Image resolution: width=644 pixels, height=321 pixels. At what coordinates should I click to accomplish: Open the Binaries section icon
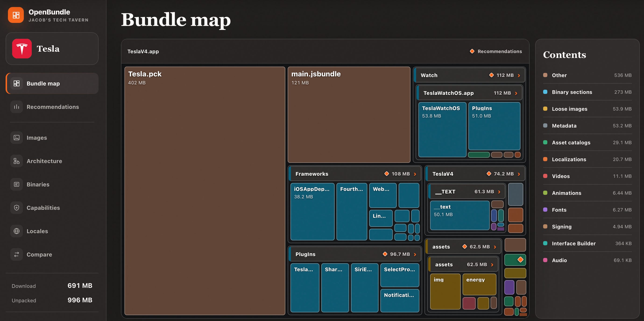click(x=17, y=184)
